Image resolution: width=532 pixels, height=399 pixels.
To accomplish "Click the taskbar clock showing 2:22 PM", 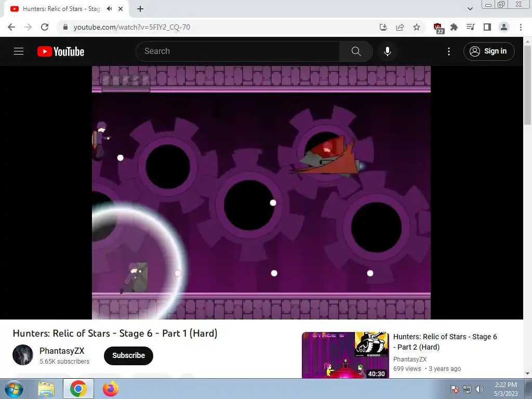I will [506, 389].
